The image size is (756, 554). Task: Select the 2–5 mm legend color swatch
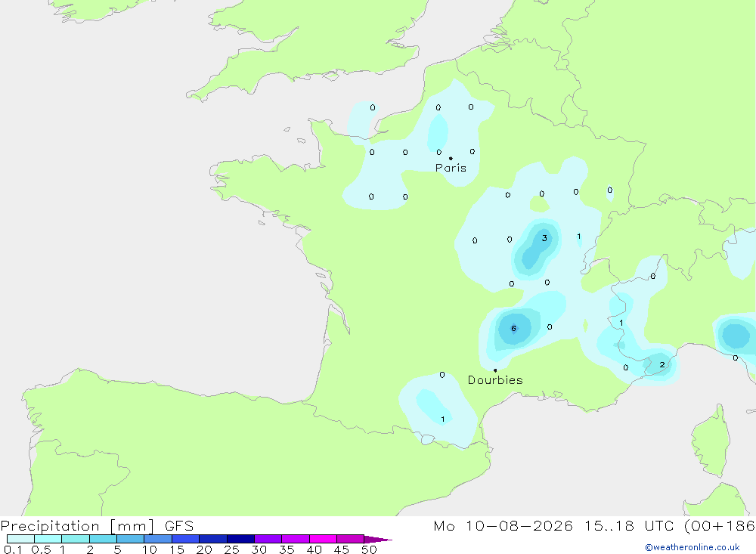click(103, 539)
